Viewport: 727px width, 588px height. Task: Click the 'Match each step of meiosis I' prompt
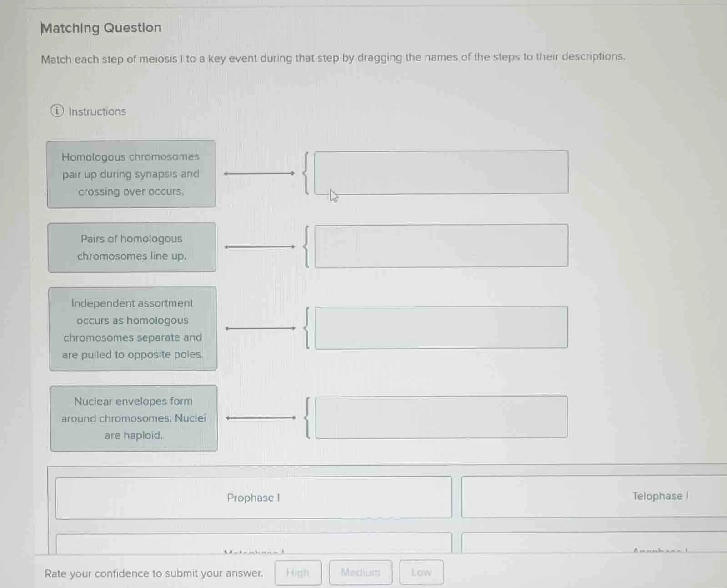pyautogui.click(x=333, y=58)
